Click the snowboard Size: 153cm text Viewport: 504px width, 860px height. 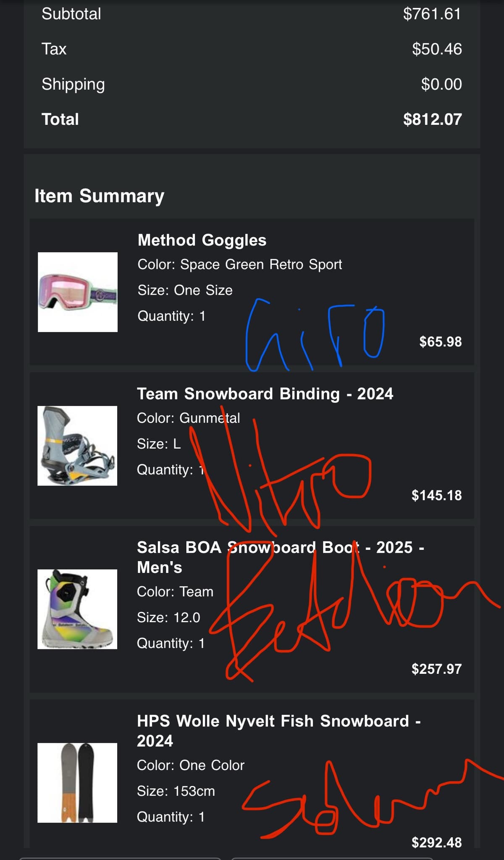point(176,791)
